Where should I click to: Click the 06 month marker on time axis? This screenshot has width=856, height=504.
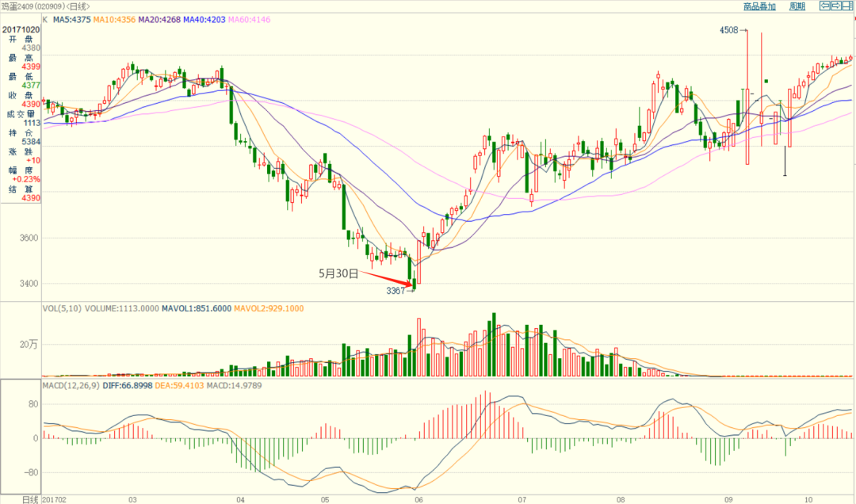(x=420, y=499)
